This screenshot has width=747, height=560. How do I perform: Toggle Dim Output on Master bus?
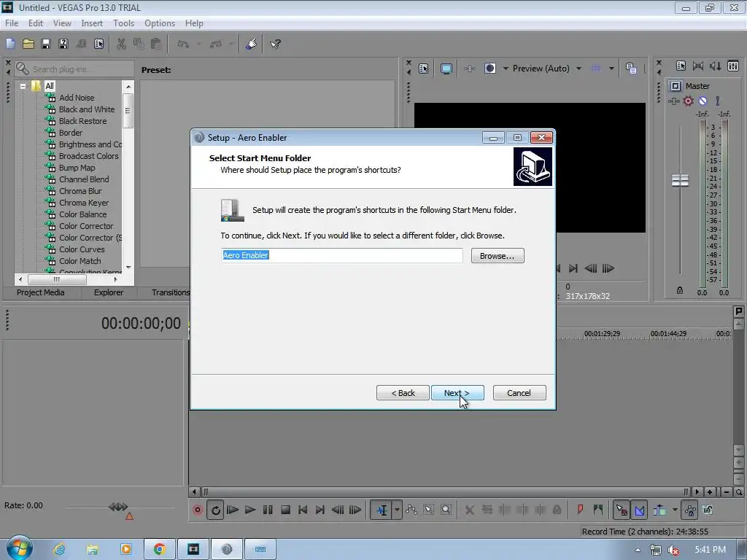pos(716,66)
